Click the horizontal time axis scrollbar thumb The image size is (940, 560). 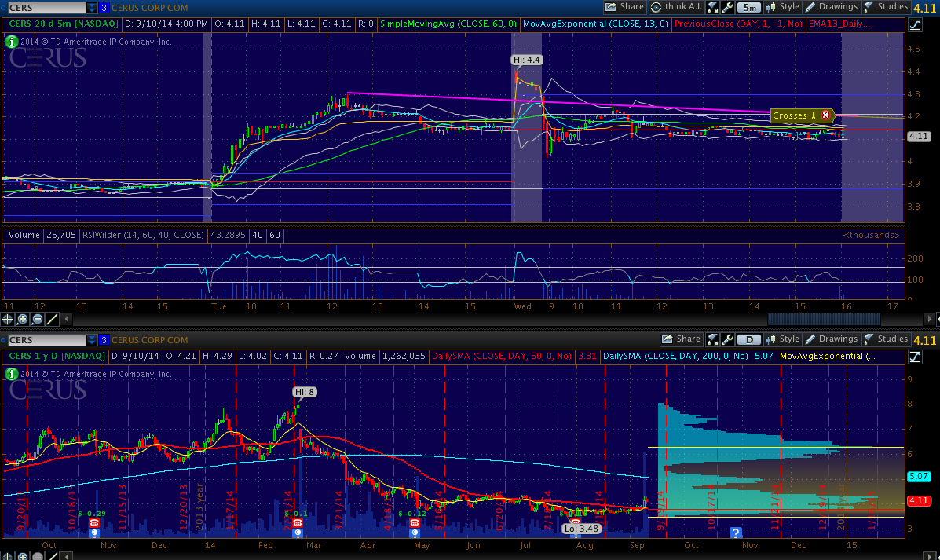click(x=808, y=319)
